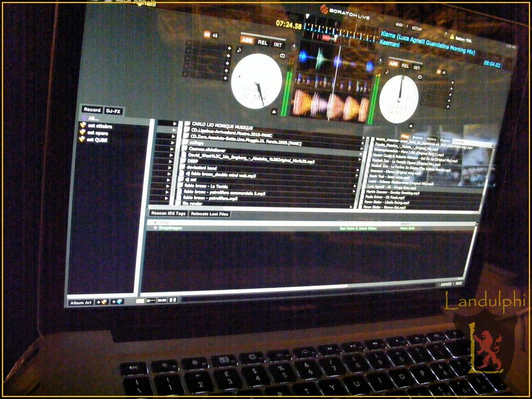Click the right virtual deck platter
The image size is (532, 399).
399,99
